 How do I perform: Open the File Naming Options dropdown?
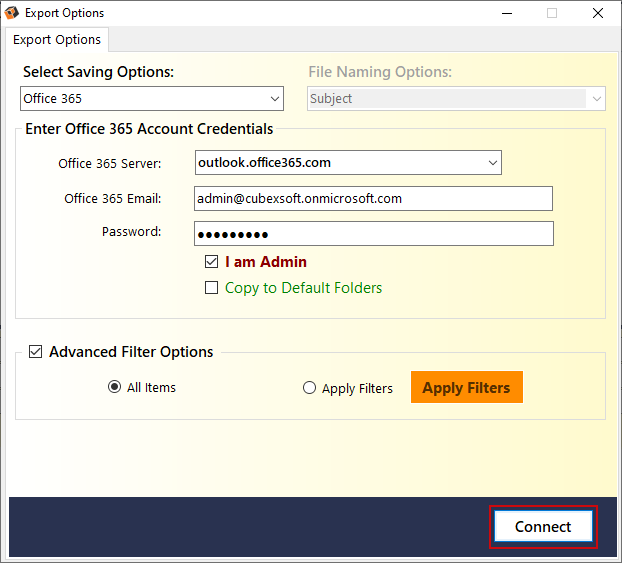point(456,98)
